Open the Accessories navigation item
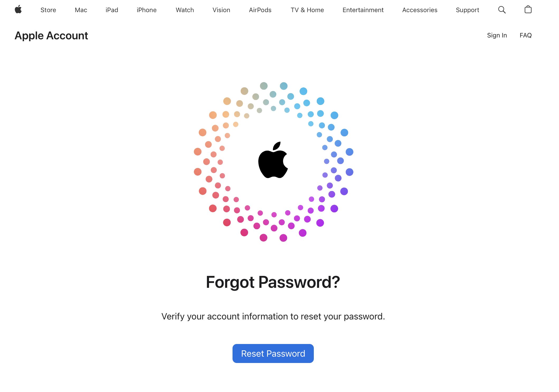 [x=420, y=10]
